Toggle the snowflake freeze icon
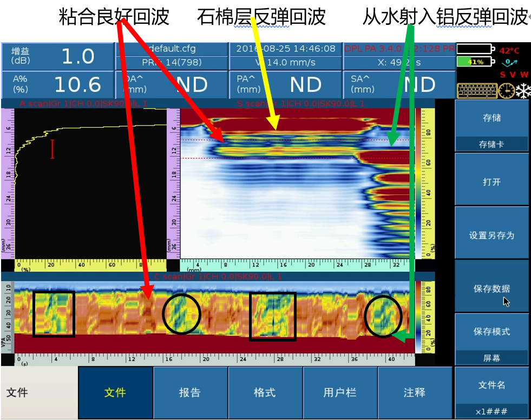Screen dimensions: 531x420 (523, 90)
